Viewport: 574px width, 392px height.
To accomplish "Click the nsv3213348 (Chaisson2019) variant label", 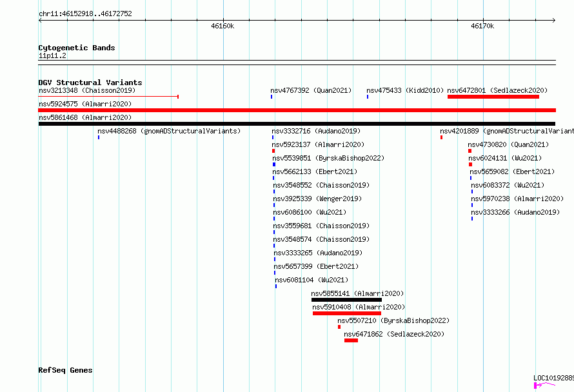I will click(87, 90).
